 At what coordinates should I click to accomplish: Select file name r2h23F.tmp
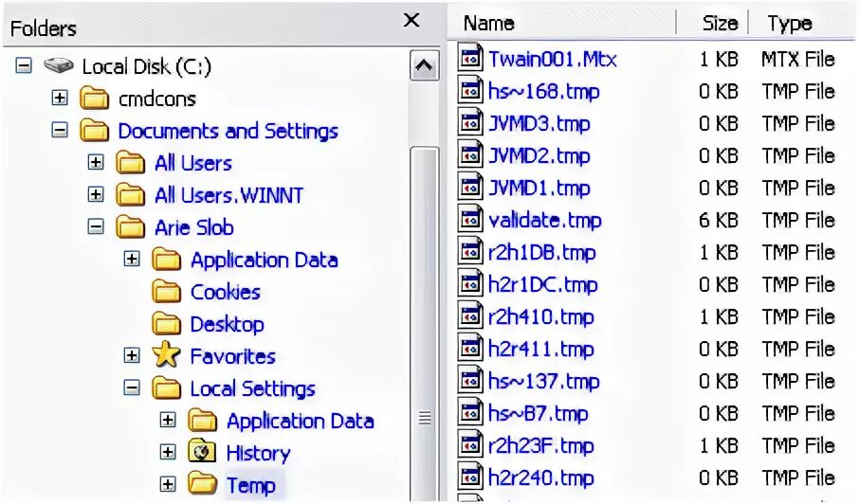[x=540, y=446]
